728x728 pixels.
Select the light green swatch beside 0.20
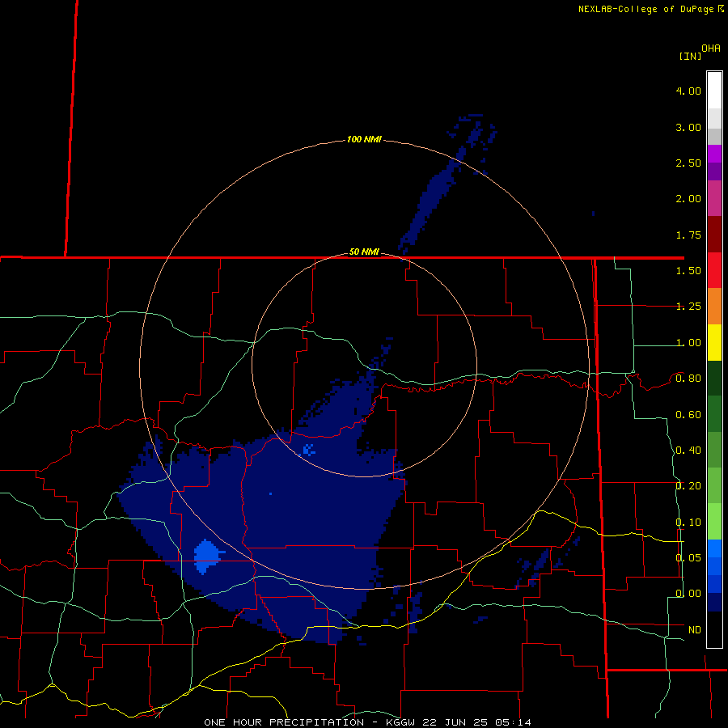[714, 485]
